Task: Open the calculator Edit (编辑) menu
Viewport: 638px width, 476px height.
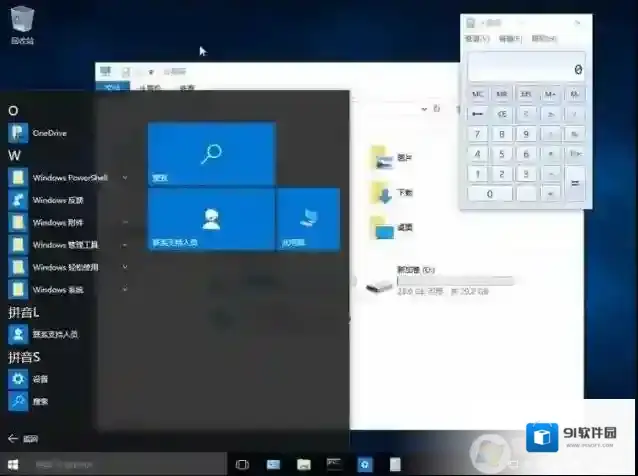Action: [508, 39]
